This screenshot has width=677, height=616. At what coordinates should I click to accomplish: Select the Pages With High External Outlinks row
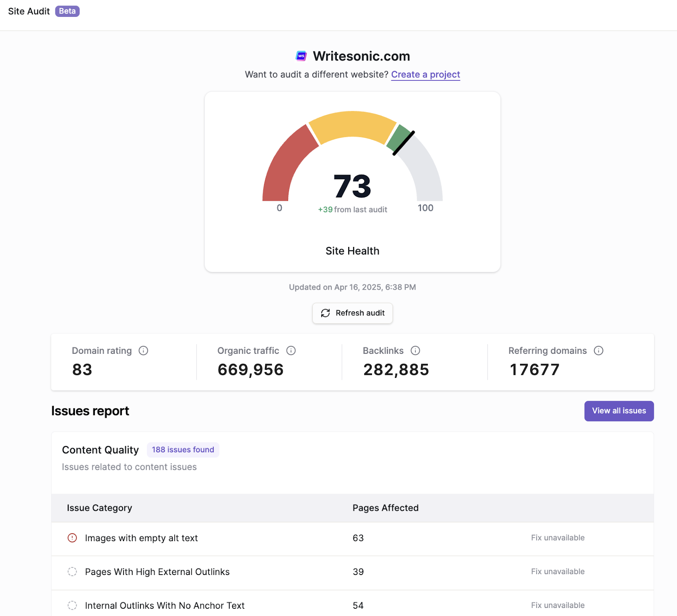352,572
